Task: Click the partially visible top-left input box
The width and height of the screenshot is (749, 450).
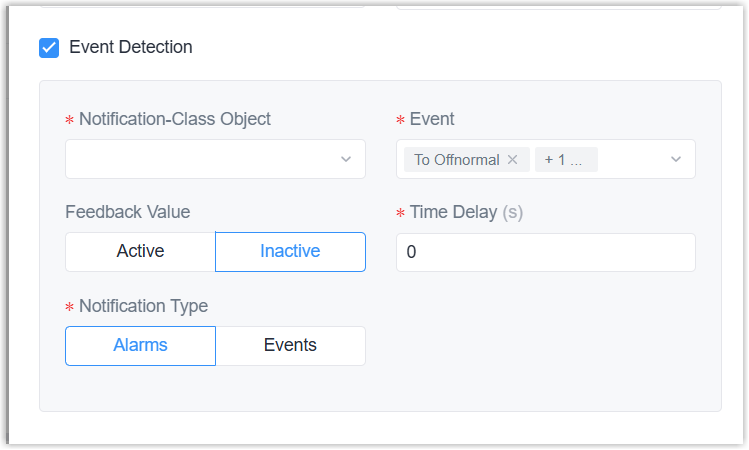Action: 200,4
